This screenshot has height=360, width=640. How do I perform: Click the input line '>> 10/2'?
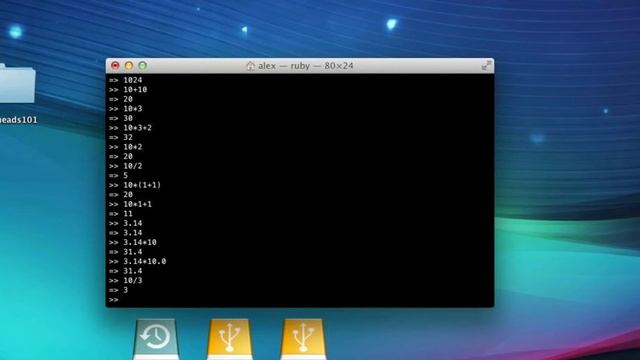(125, 166)
